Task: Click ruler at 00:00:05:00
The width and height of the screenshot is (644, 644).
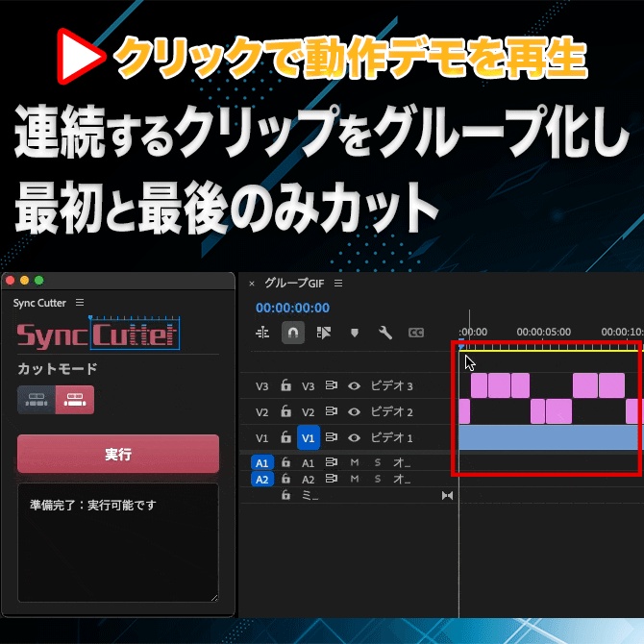Action: click(543, 332)
